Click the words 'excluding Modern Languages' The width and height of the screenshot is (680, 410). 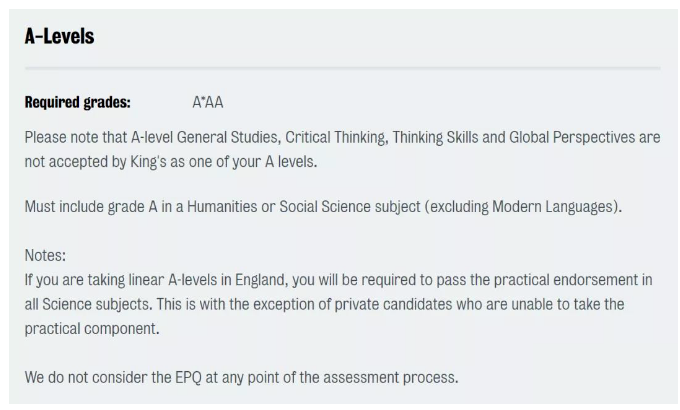pyautogui.click(x=523, y=207)
